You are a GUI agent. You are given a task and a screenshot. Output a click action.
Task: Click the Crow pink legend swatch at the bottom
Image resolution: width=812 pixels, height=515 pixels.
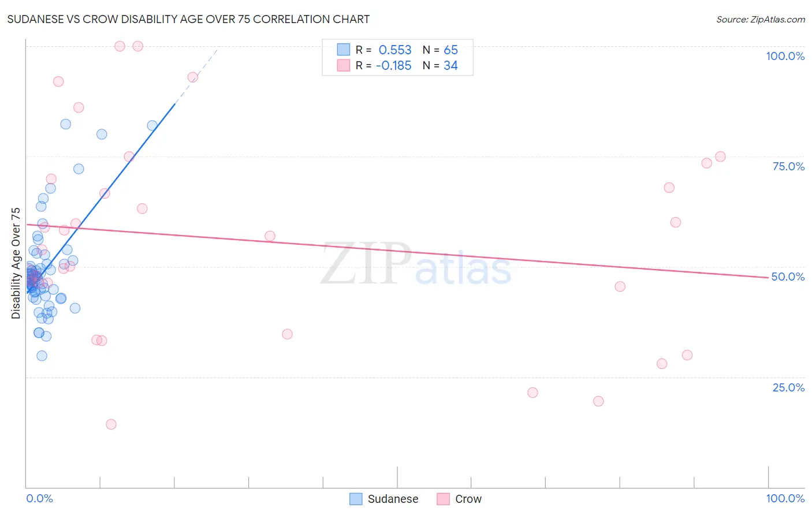pyautogui.click(x=443, y=499)
